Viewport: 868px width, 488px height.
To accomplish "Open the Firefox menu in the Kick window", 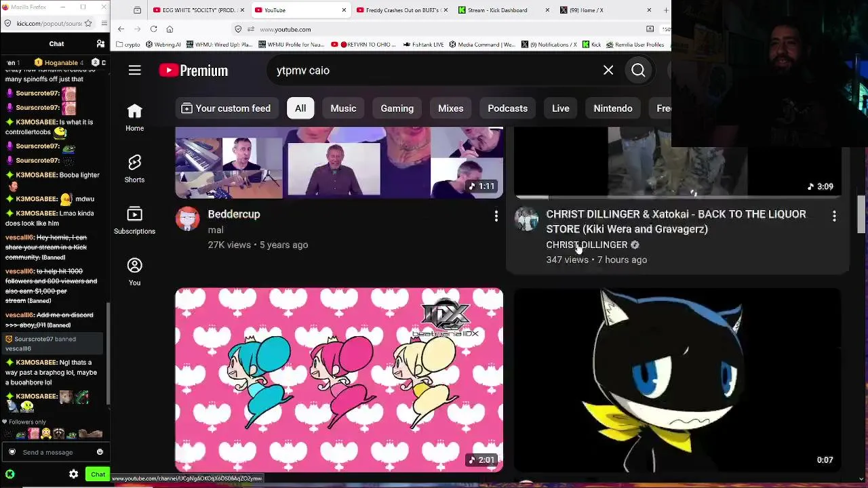I will click(x=104, y=23).
